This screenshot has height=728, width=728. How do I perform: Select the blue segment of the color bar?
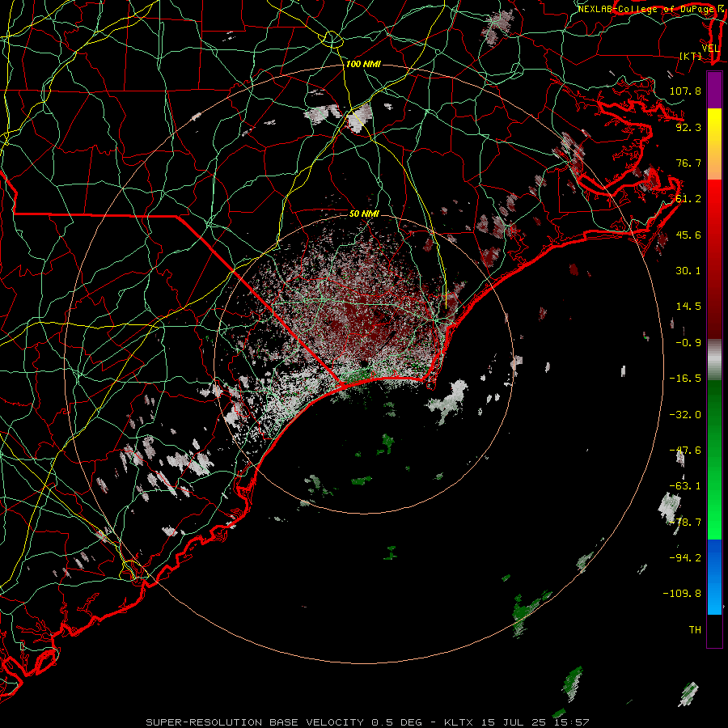(714, 577)
